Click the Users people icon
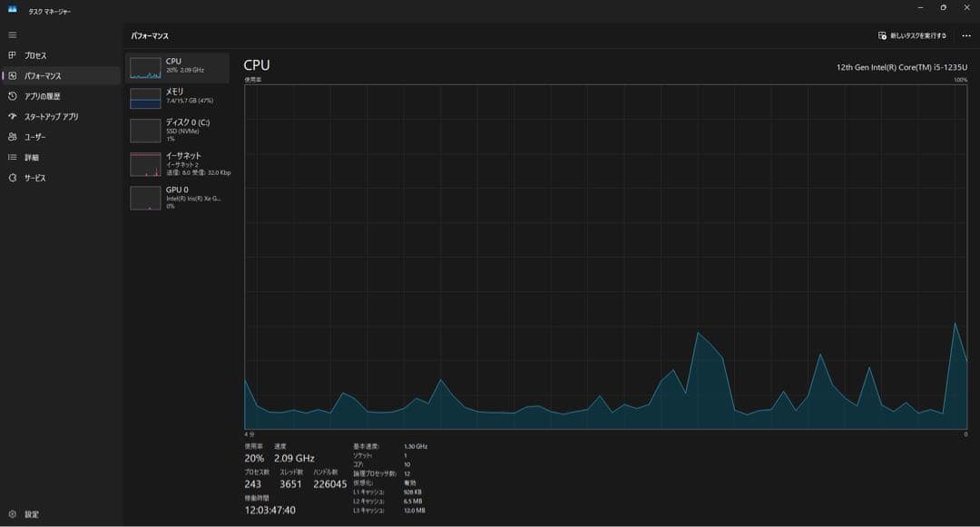 click(x=13, y=137)
